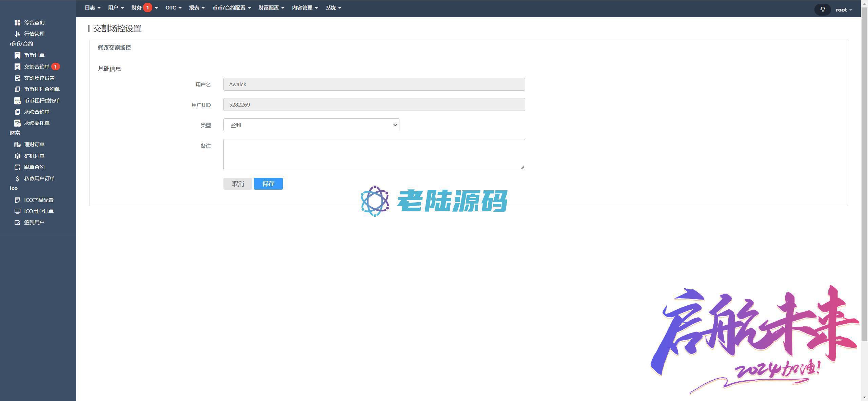Click the 综合查询 sidebar icon
Viewport: 868px width, 401px height.
click(17, 22)
